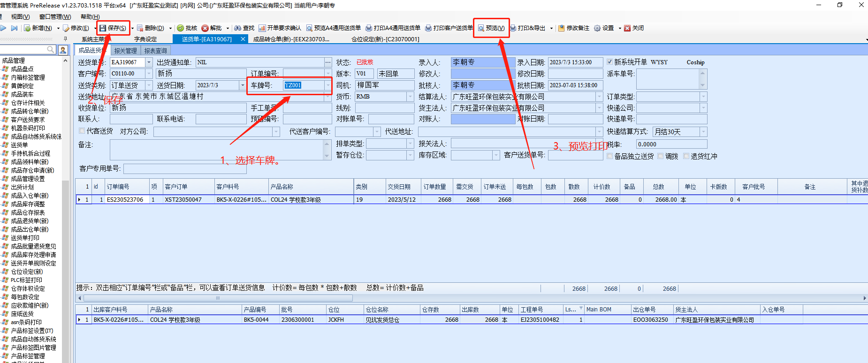This screenshot has height=363, width=868.
Task: Expand the 结算法人 dropdown
Action: point(599,97)
